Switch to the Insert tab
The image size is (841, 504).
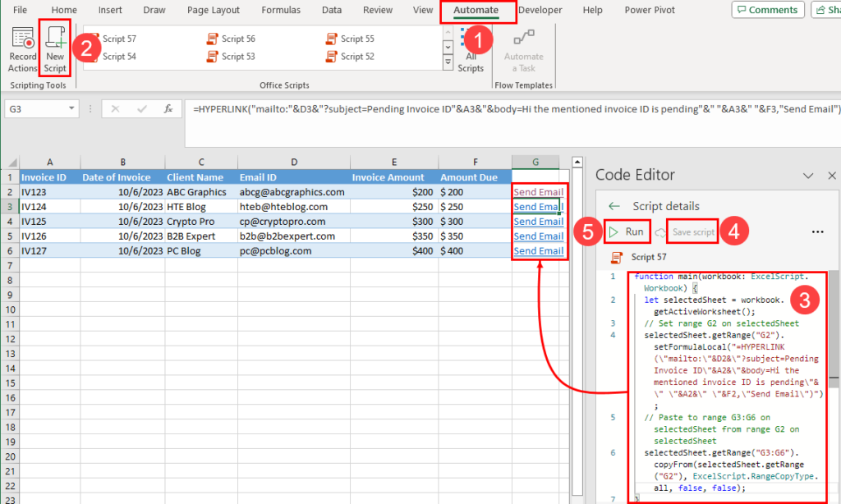110,10
